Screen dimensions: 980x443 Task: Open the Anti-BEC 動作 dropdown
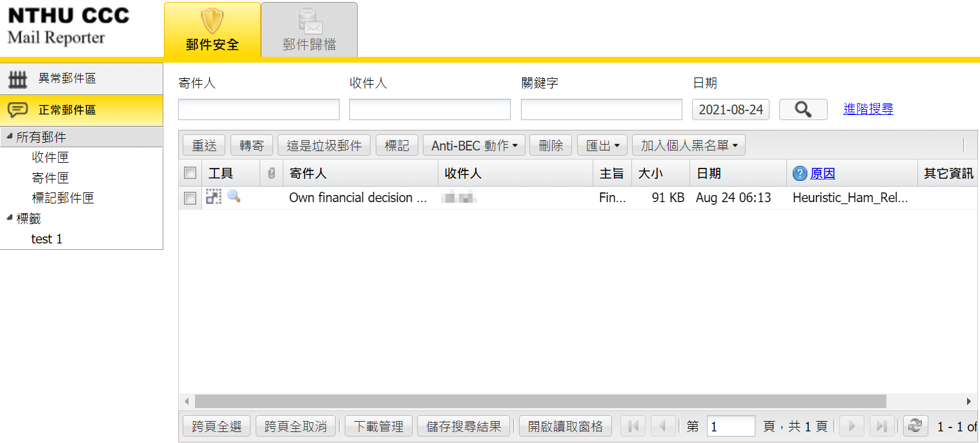tap(474, 145)
